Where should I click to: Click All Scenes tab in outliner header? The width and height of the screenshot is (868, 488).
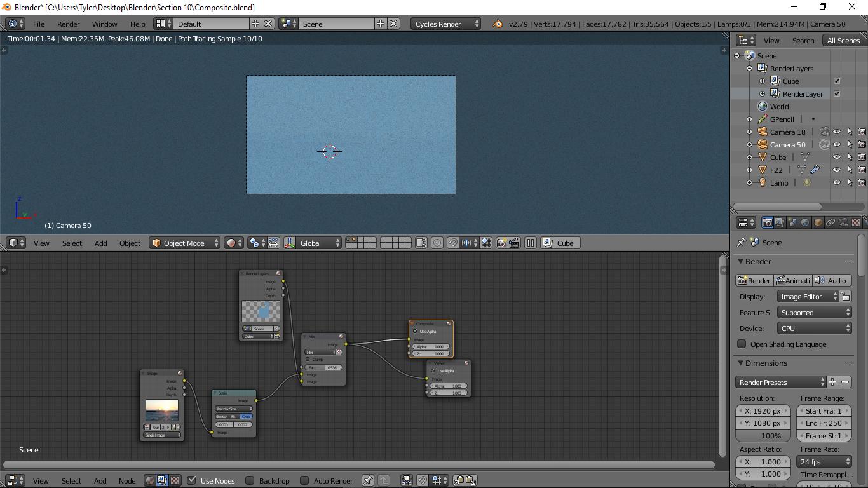pos(843,39)
